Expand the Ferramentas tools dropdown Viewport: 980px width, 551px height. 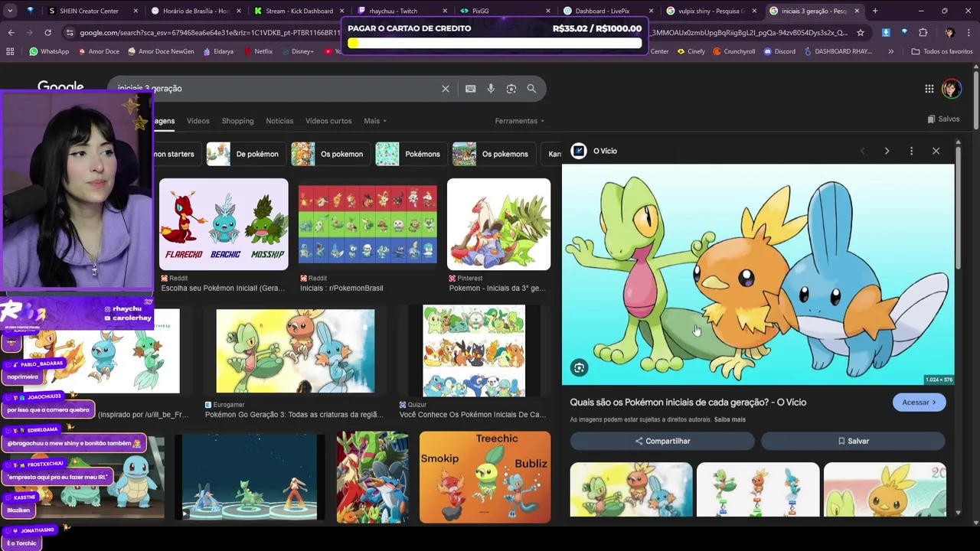tap(520, 121)
